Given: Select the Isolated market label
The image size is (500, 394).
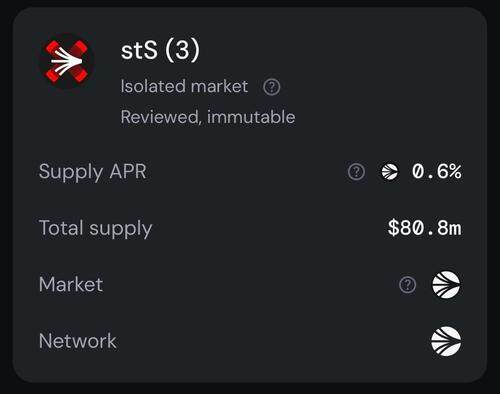Looking at the screenshot, I should 184,87.
